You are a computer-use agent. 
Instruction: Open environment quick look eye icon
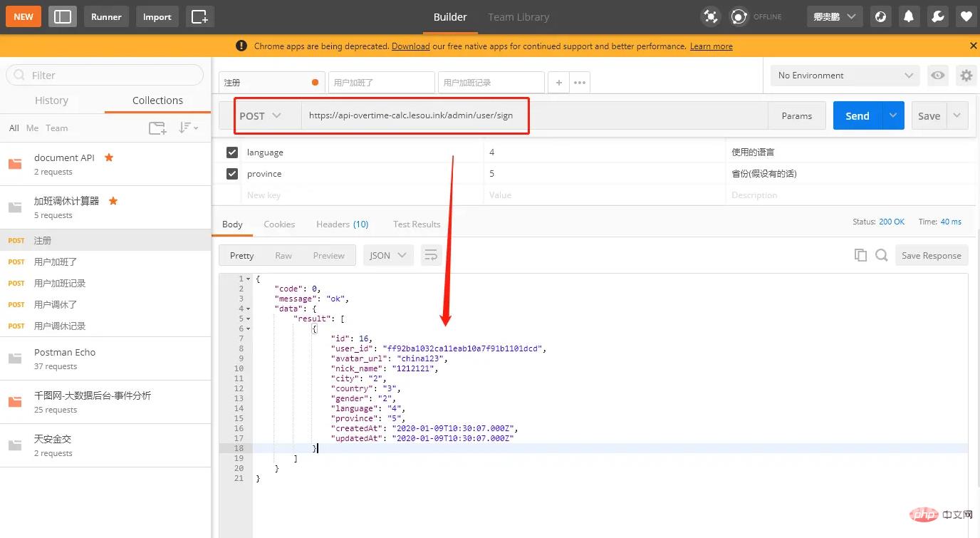pyautogui.click(x=938, y=76)
